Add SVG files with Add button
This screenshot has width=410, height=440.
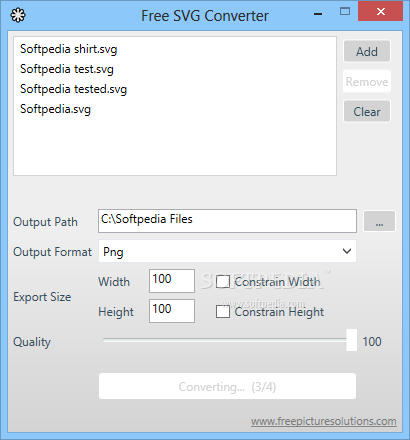(367, 51)
